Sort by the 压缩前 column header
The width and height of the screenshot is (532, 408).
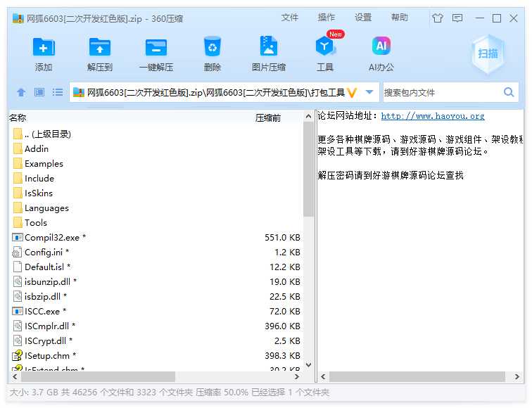(x=268, y=118)
